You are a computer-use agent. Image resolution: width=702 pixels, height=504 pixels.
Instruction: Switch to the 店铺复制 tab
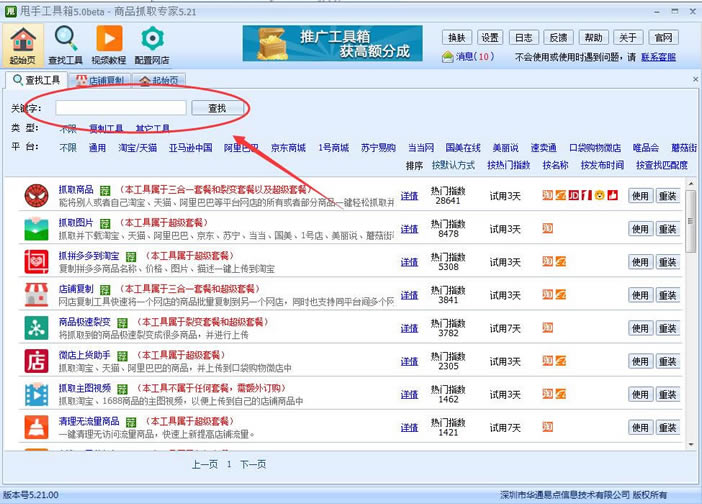tap(100, 80)
